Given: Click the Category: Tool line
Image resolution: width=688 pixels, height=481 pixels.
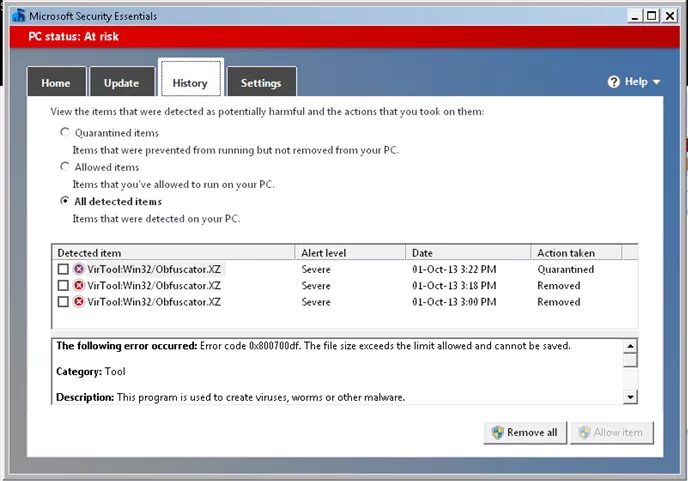Looking at the screenshot, I should (x=91, y=371).
